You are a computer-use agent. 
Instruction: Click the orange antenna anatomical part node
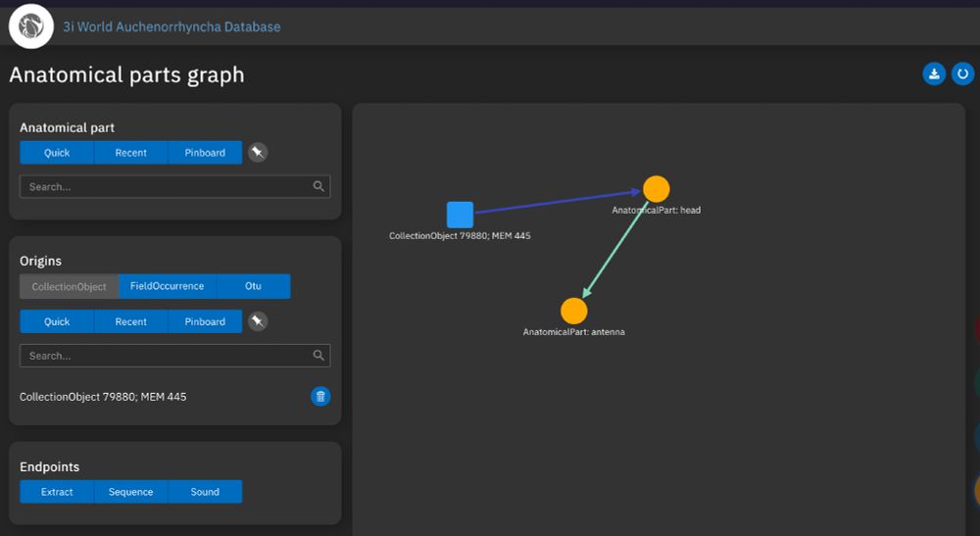click(x=573, y=311)
